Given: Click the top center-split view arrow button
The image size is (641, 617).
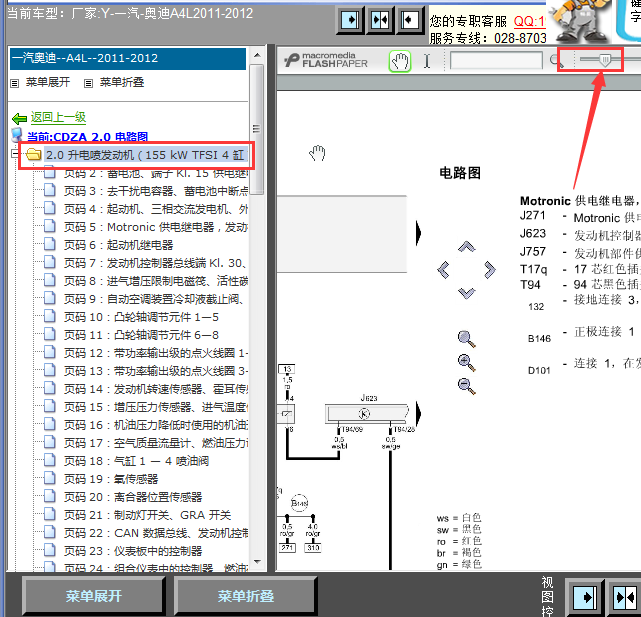Looking at the screenshot, I should pos(380,20).
